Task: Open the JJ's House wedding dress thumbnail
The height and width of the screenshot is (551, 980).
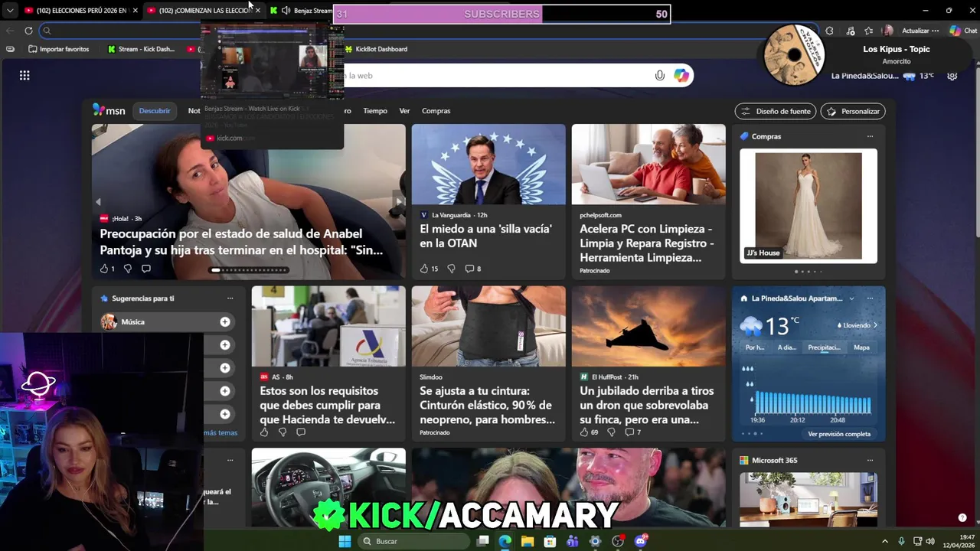Action: (x=808, y=206)
